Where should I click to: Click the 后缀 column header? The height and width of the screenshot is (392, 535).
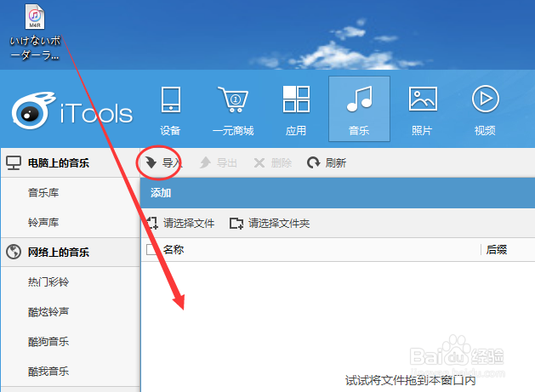497,250
